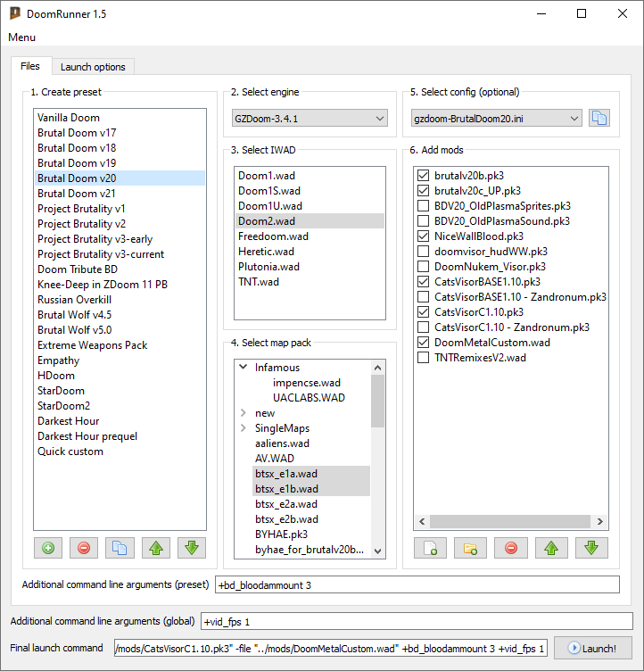Image resolution: width=644 pixels, height=671 pixels.
Task: Click scroll up arrow in map pack list
Action: (377, 368)
